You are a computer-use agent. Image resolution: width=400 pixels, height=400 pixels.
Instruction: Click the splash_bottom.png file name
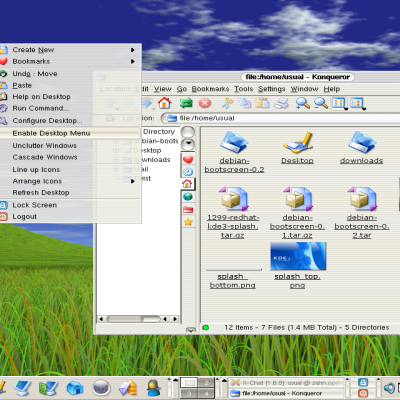pos(233,281)
